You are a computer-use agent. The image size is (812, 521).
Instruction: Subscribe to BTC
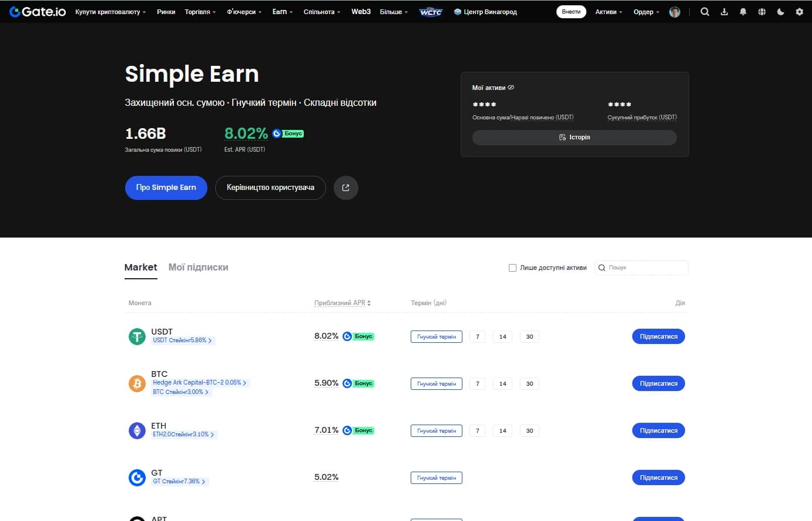tap(659, 383)
